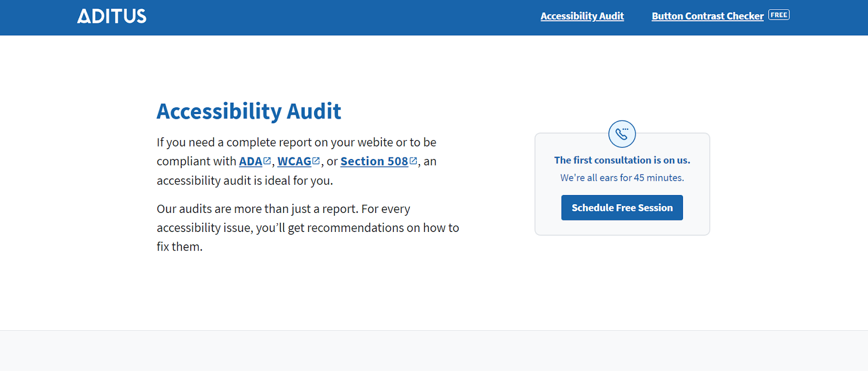Click the external-link icon beside ADA
This screenshot has width=868, height=371.
point(267,161)
